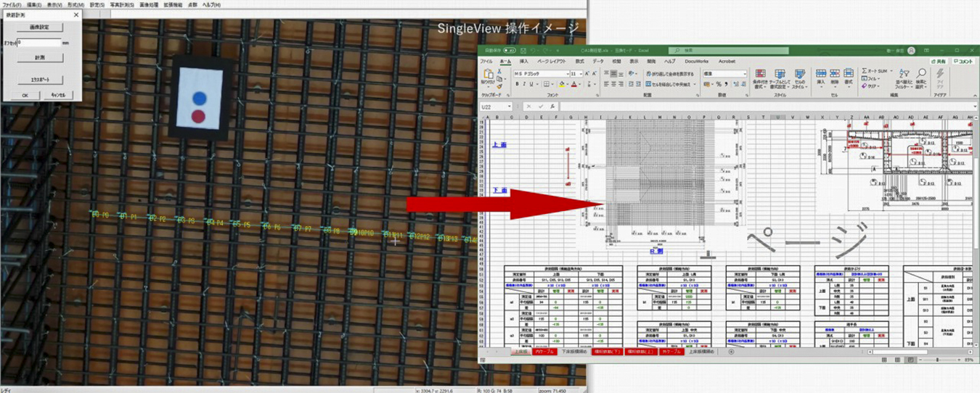Click the Cut scissors icon in Excel

coord(499,72)
